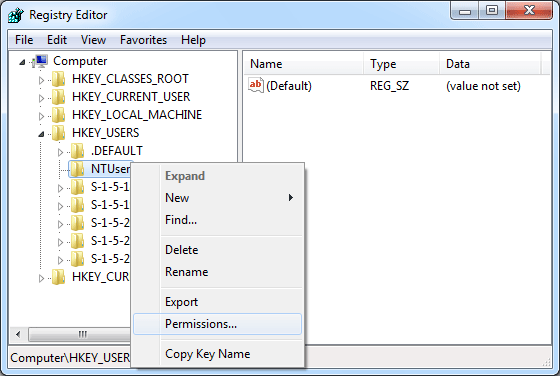Click the HKEY_USERS folder icon

click(x=58, y=133)
